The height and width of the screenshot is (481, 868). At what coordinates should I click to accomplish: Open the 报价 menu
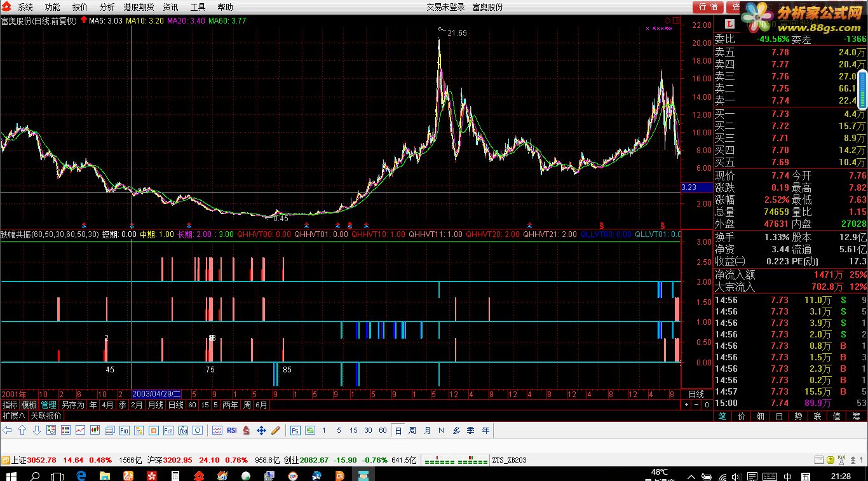pyautogui.click(x=79, y=7)
